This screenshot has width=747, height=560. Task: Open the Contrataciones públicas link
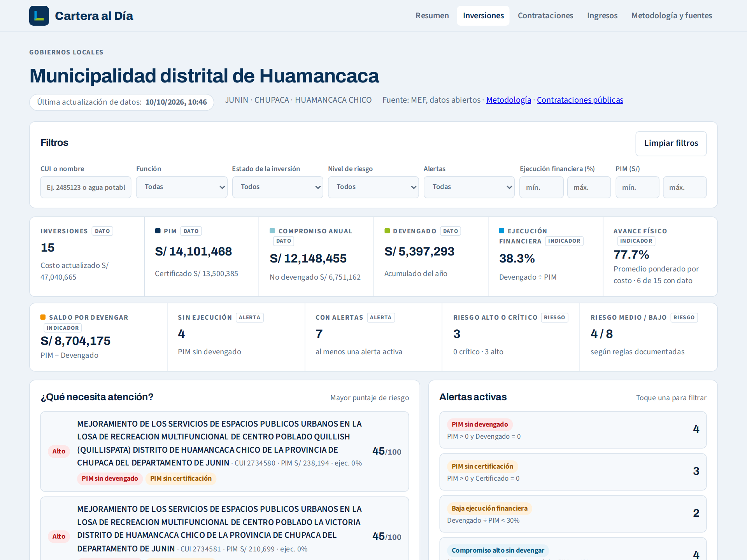click(x=580, y=100)
